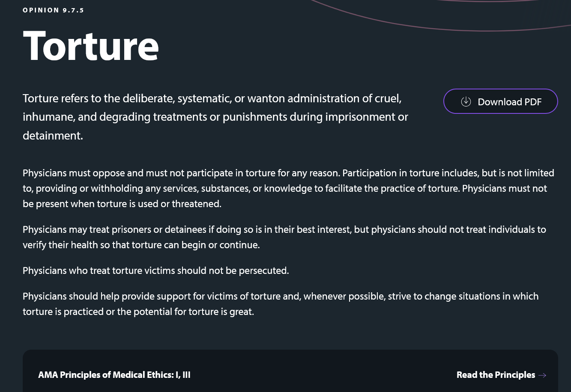
Task: Click the word 'detainment.' in the intro
Action: pos(53,136)
